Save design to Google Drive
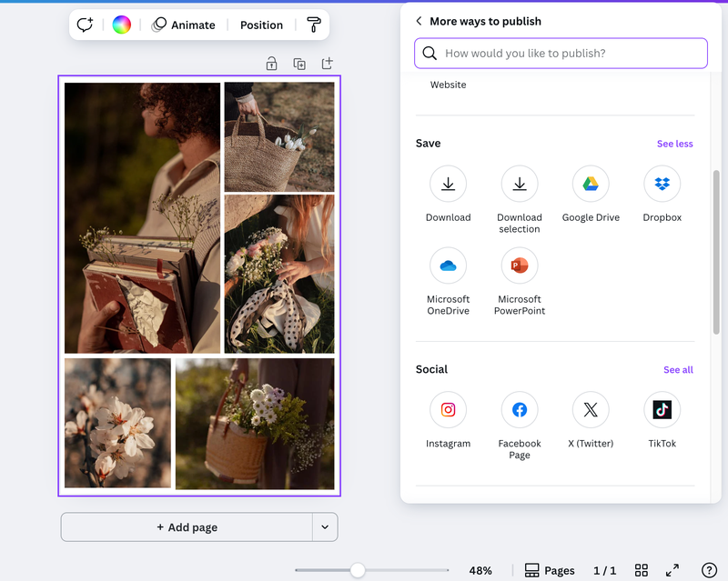The height and width of the screenshot is (581, 728). pos(591,185)
